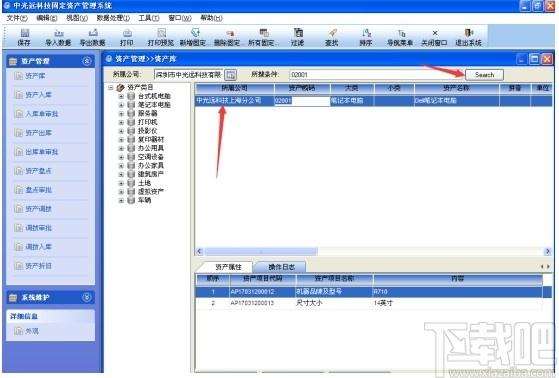Click company picker button beside 所属公司 field
559x378 pixels.
pos(231,75)
